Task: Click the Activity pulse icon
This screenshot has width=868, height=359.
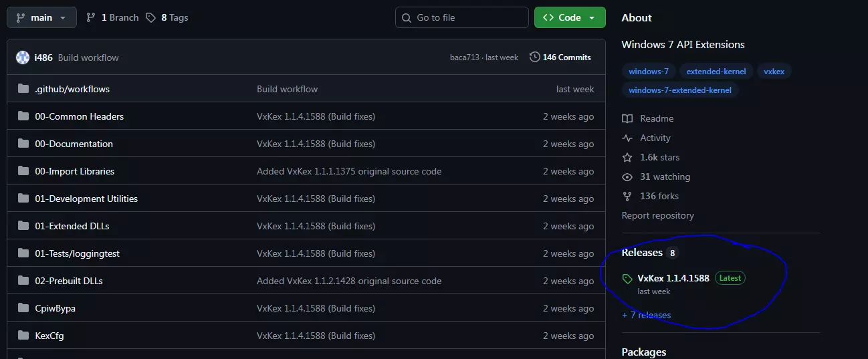Action: click(x=627, y=138)
